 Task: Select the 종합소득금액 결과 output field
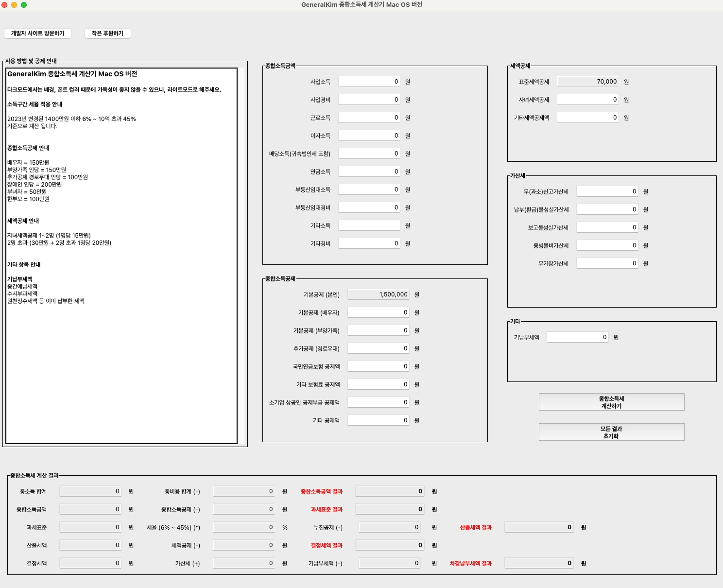(390, 491)
